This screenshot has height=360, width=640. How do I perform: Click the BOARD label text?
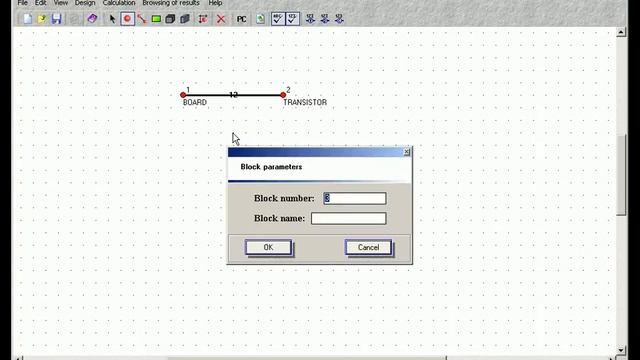pyautogui.click(x=195, y=102)
